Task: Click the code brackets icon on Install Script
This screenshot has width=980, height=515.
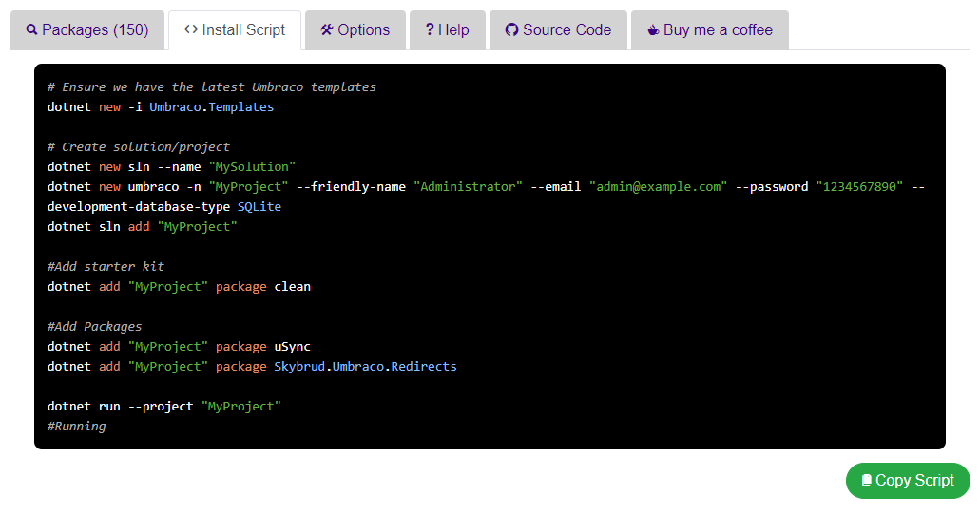Action: 191,29
